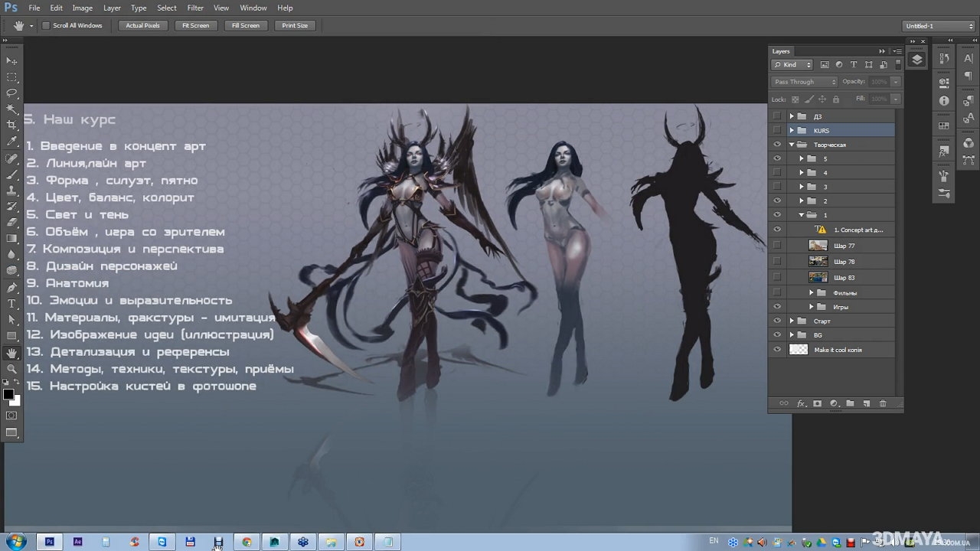
Task: Select the History Brush tool
Action: [11, 207]
